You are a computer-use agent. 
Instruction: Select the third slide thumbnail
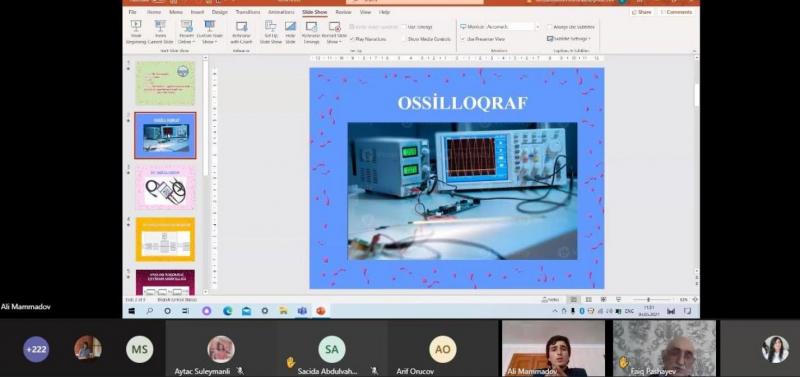165,188
